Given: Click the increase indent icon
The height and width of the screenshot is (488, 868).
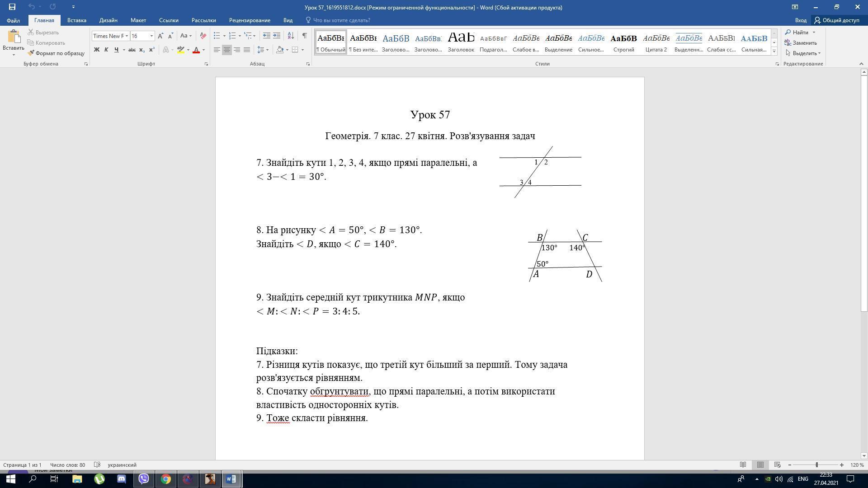Looking at the screenshot, I should [x=277, y=36].
